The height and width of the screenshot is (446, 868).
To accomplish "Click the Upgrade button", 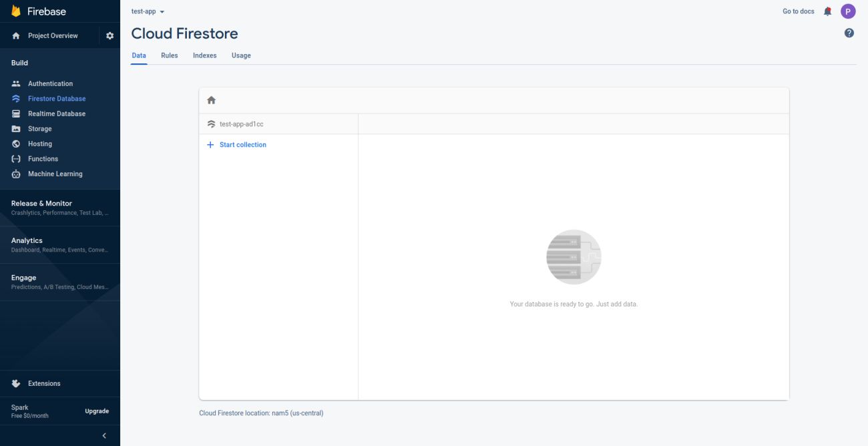I will pos(97,411).
